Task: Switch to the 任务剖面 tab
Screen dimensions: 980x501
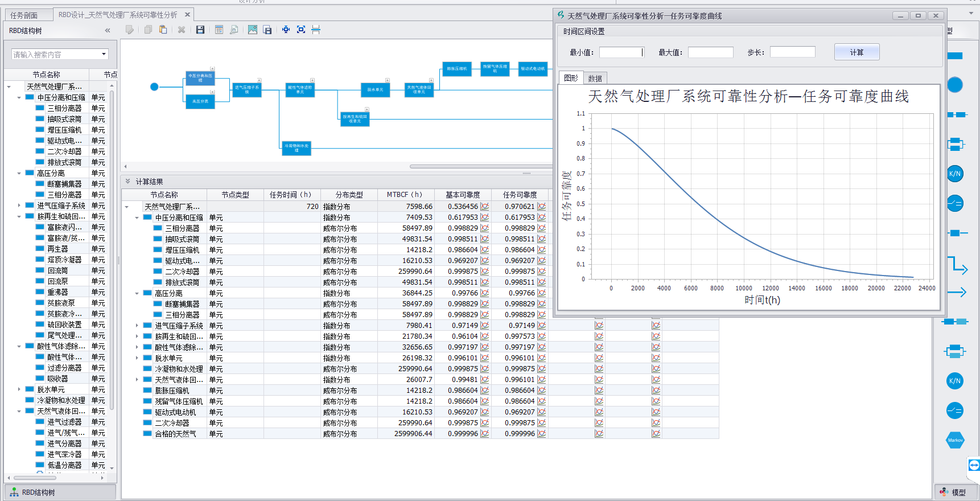Action: (24, 15)
